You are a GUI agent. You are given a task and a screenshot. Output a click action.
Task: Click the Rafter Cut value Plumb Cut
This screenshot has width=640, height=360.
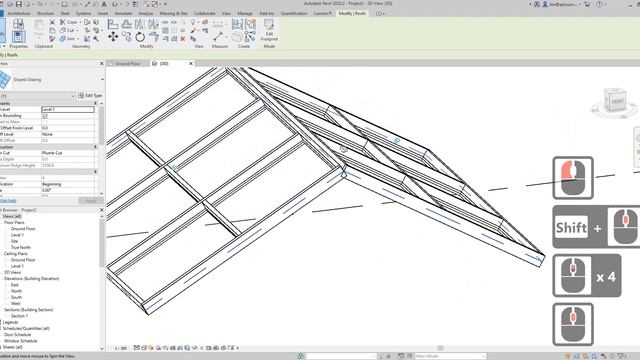pos(68,153)
